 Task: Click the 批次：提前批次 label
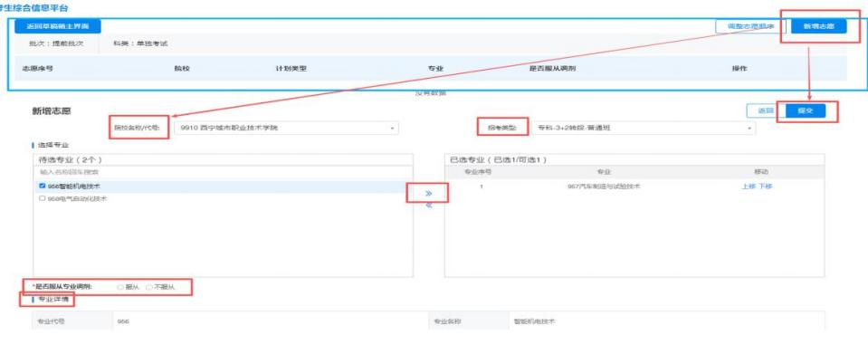click(57, 43)
